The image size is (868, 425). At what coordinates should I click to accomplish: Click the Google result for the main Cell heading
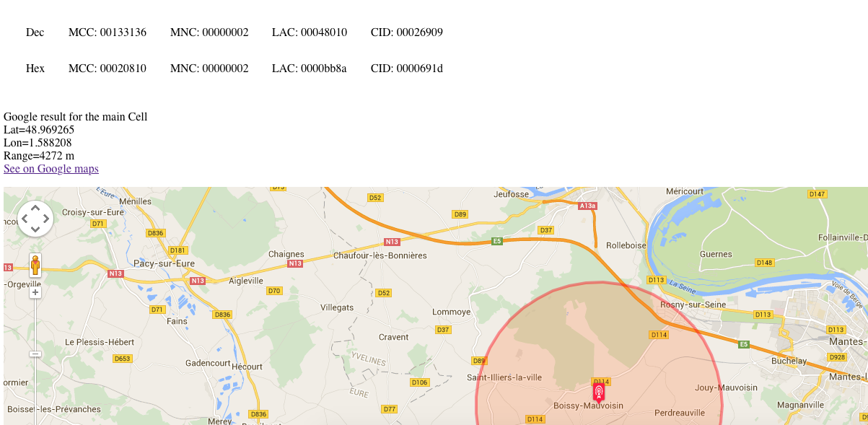76,117
